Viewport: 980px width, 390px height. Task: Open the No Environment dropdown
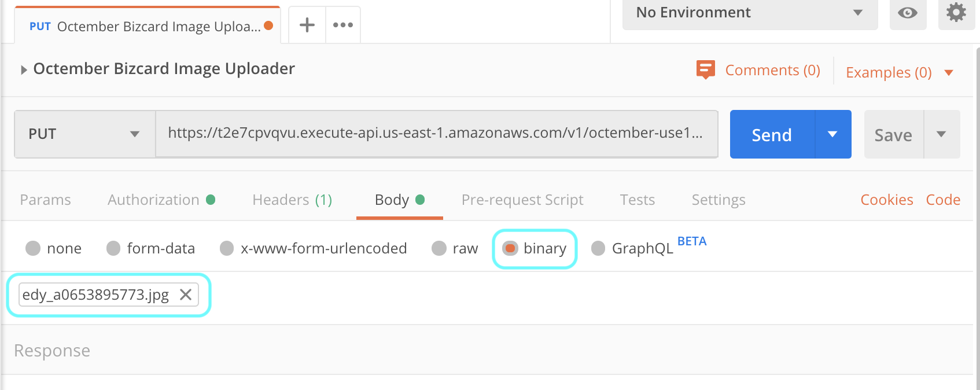(749, 13)
